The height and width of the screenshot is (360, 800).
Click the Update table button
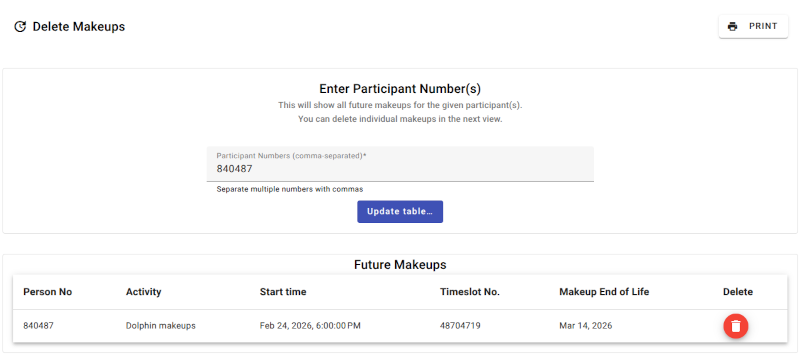[x=400, y=212]
